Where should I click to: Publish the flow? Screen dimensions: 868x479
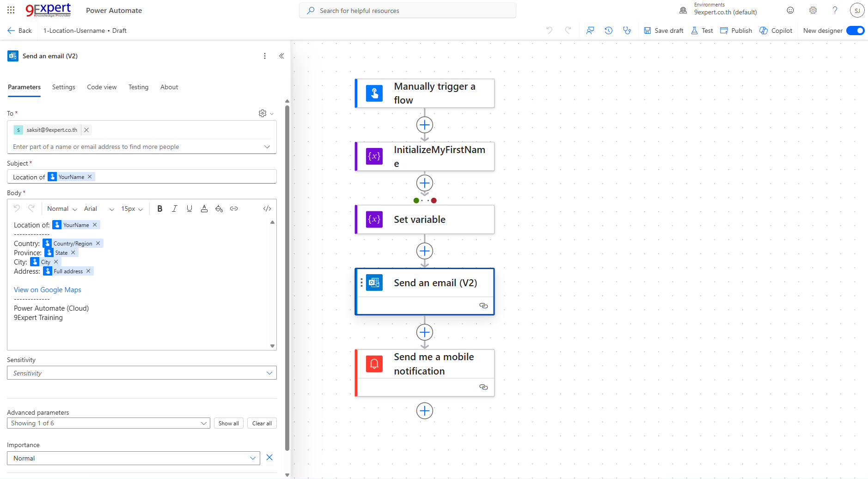(736, 31)
